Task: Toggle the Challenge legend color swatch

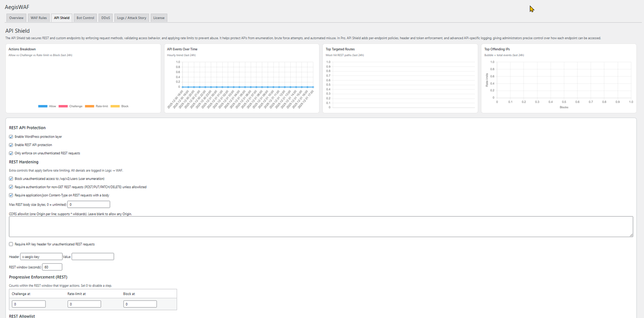Action: (63, 106)
